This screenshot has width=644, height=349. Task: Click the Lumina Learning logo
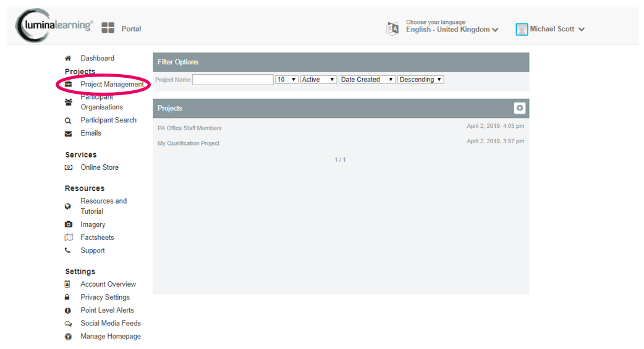tap(54, 25)
